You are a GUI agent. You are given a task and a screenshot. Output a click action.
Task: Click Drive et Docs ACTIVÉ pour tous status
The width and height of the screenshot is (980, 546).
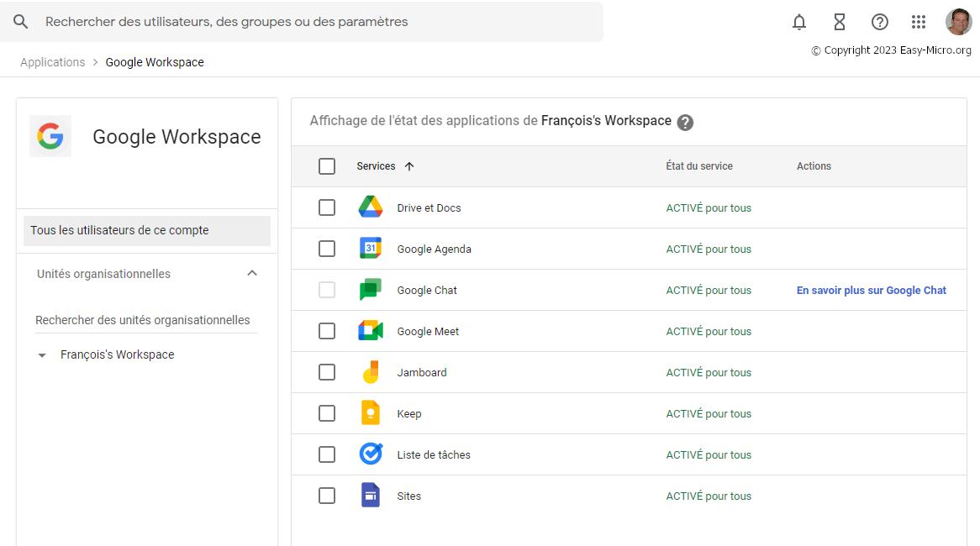coord(709,208)
